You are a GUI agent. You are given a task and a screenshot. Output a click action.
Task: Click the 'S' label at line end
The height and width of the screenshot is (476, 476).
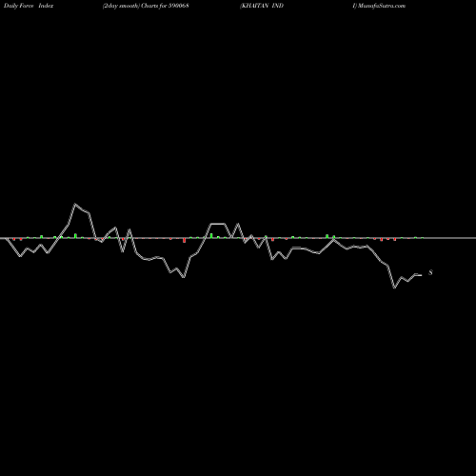coord(430,272)
